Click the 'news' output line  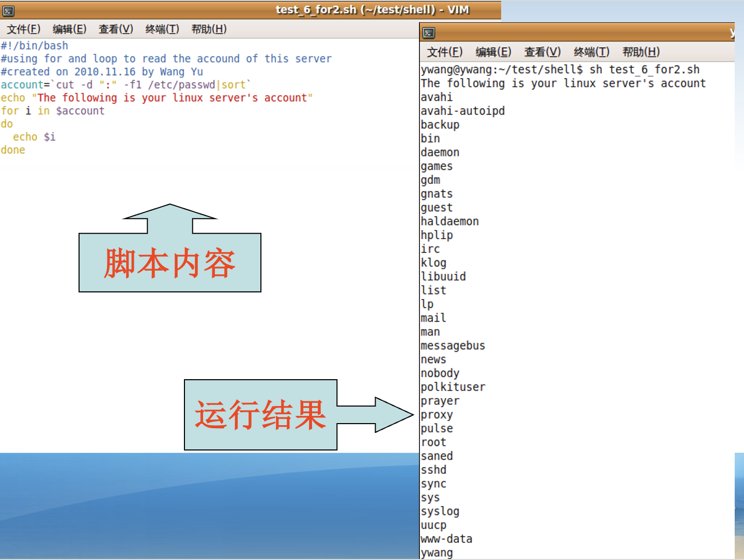coord(433,359)
